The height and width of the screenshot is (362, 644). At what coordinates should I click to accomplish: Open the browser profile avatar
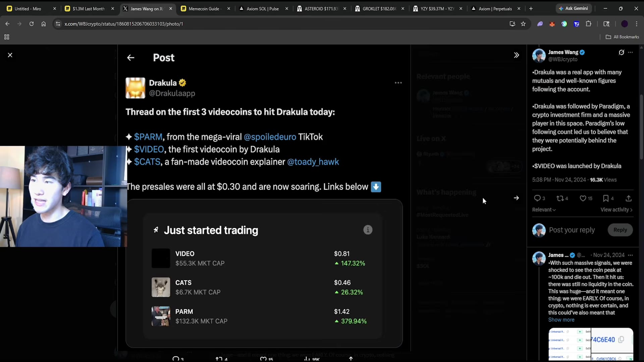[x=625, y=24]
